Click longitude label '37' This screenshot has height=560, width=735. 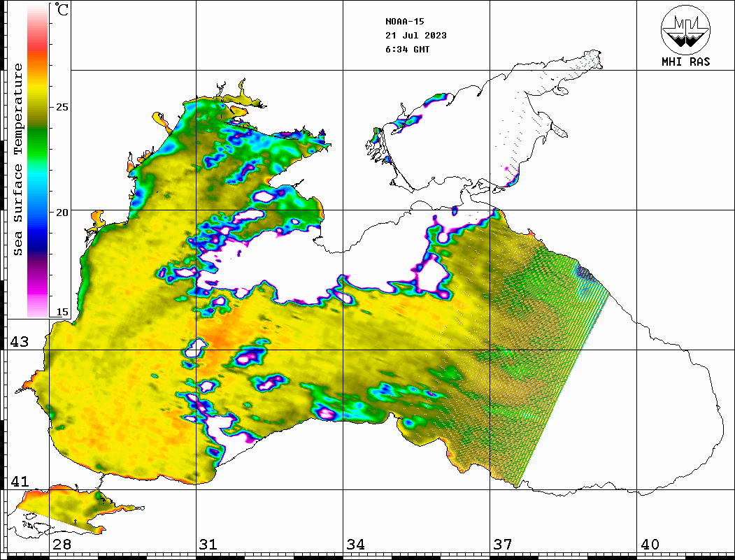click(503, 545)
